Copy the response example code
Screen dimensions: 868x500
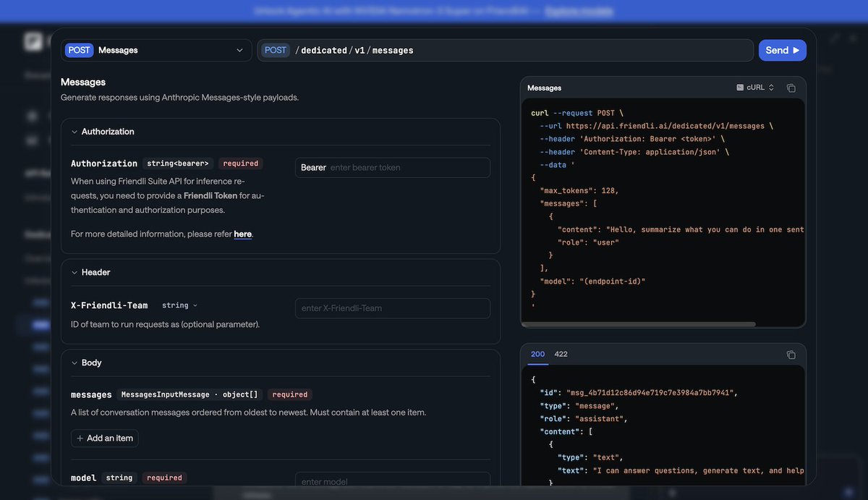point(791,355)
